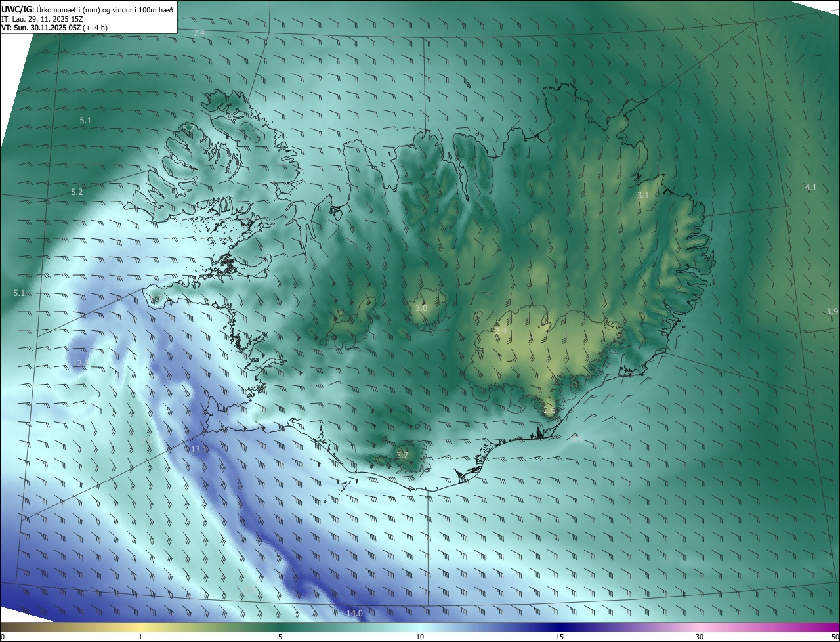Click the "IT: Lau. 29. 11. 2025 15Z" line

click(x=41, y=19)
